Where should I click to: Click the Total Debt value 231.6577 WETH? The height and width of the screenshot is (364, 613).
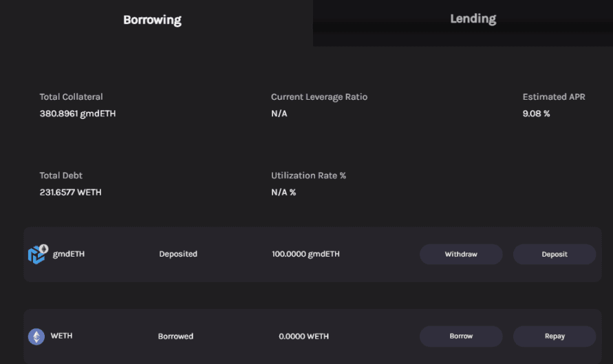(x=70, y=193)
